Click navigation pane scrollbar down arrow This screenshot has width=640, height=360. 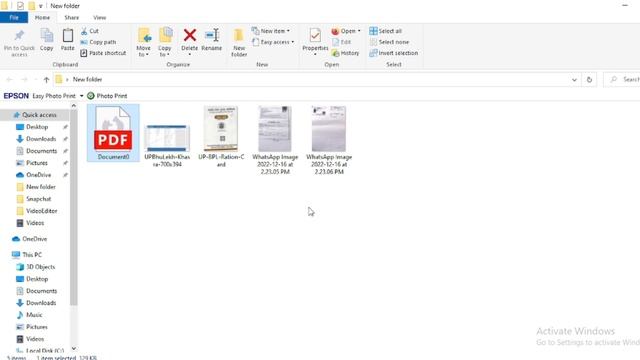(x=74, y=348)
